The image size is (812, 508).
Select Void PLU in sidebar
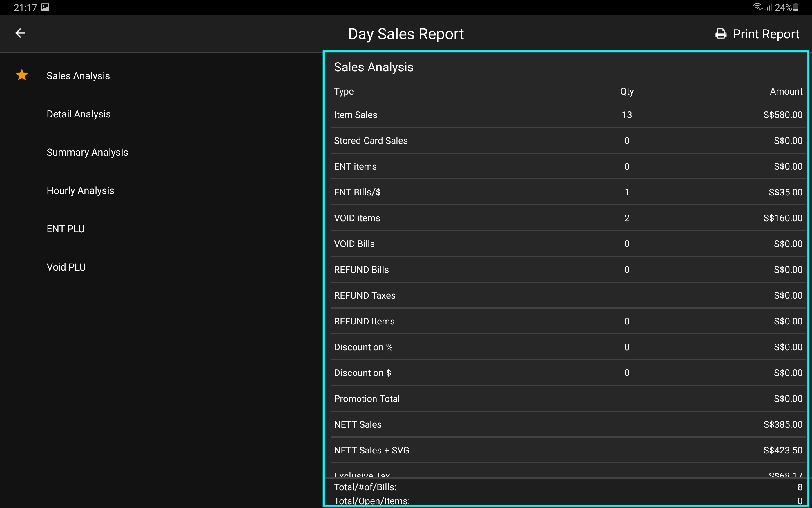(x=66, y=267)
